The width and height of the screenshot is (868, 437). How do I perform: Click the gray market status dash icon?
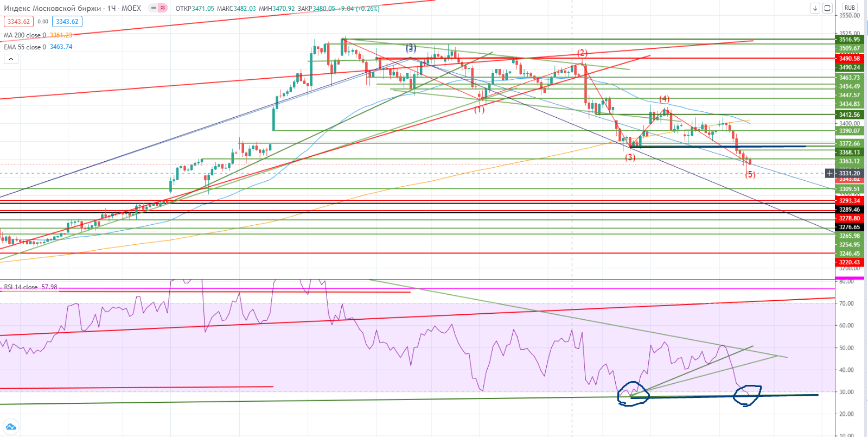tap(154, 8)
